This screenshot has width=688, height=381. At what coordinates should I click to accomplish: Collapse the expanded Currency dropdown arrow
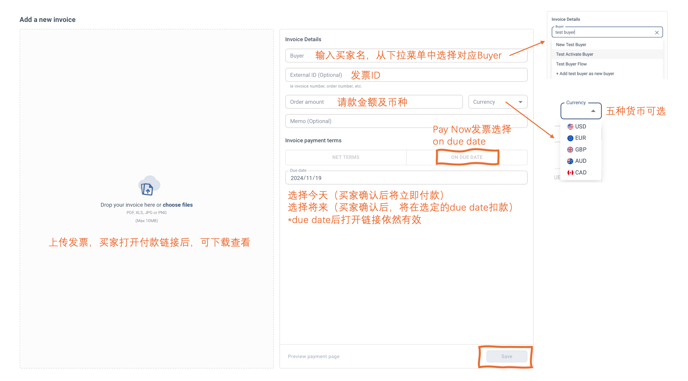tap(593, 111)
